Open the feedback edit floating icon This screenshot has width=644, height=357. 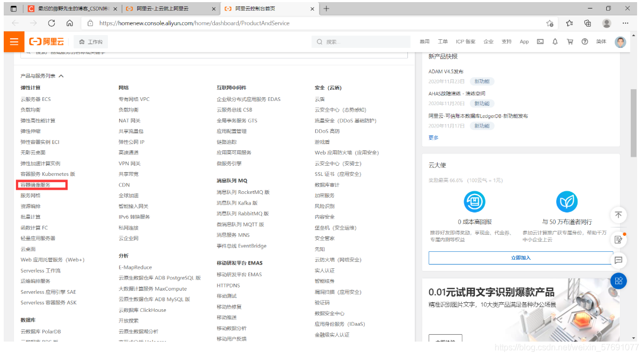tap(618, 239)
